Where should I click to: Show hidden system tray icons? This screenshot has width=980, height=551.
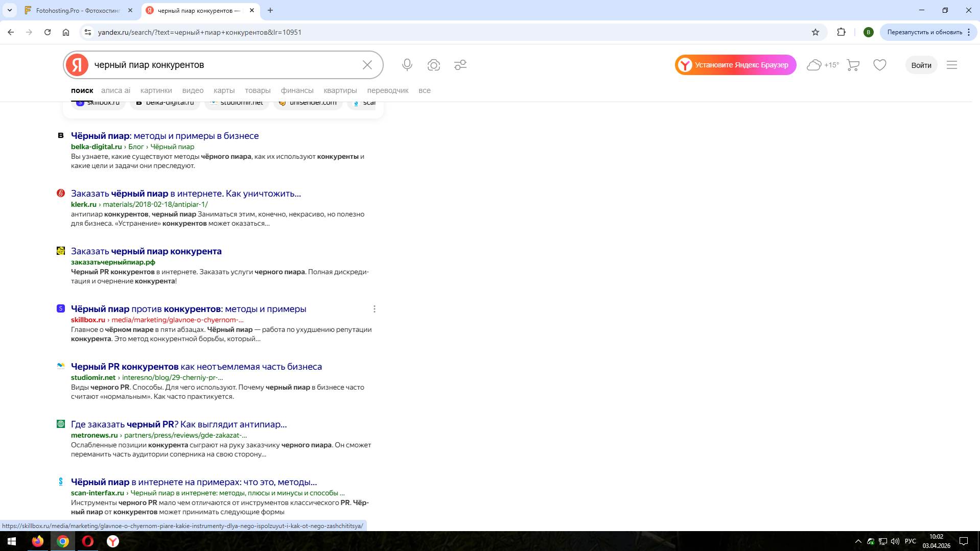coord(858,541)
